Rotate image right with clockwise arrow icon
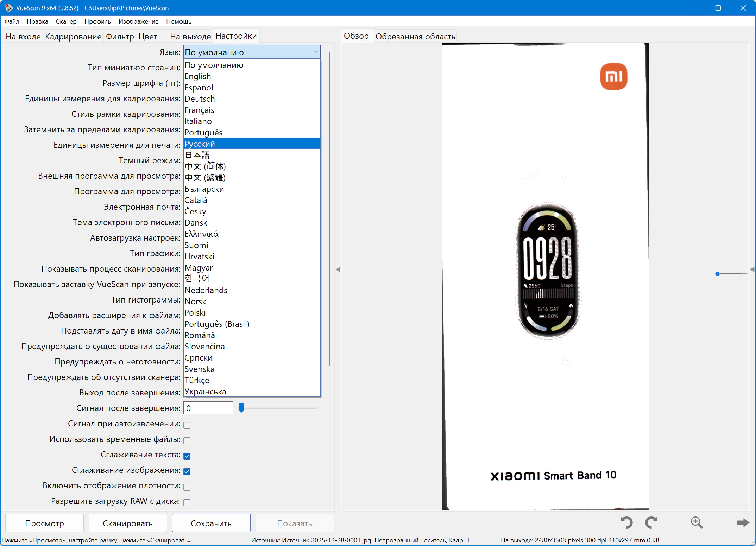 pos(651,522)
